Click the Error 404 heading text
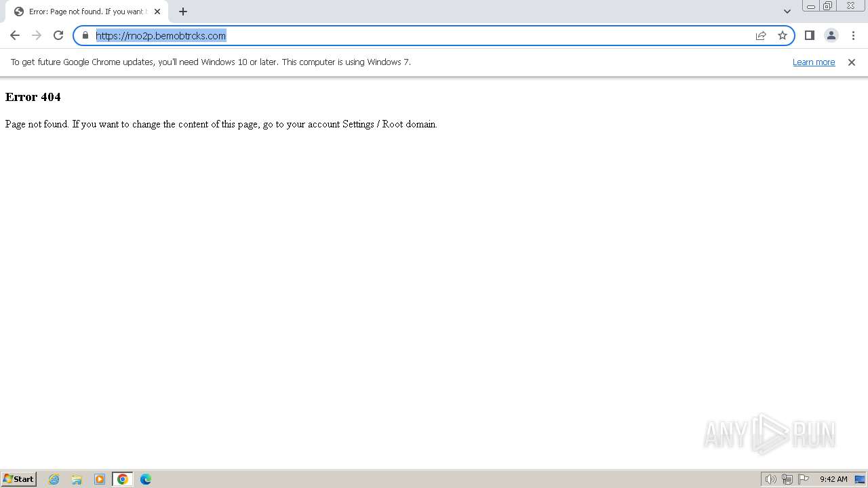Image resolution: width=868 pixels, height=488 pixels. pos(33,97)
